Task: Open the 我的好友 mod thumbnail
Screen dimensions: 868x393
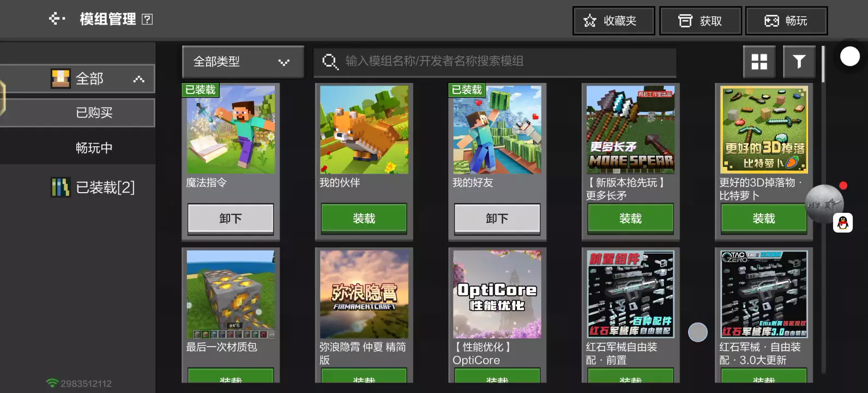Action: point(497,129)
